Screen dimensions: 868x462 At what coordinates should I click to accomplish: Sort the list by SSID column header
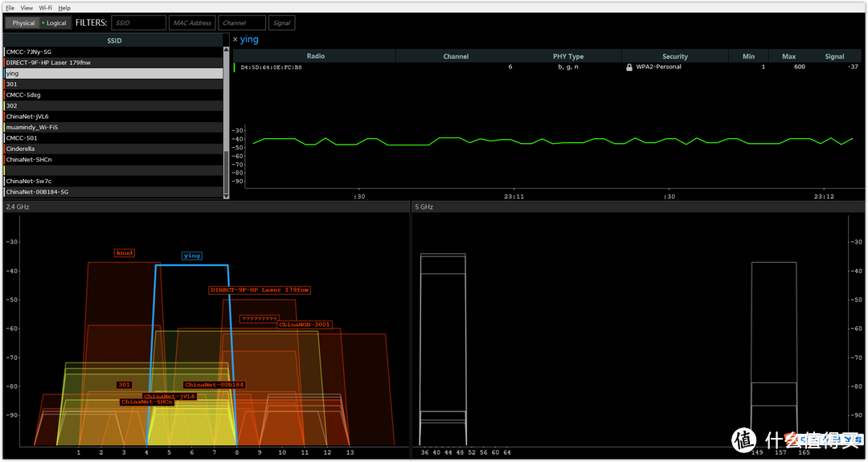[115, 40]
